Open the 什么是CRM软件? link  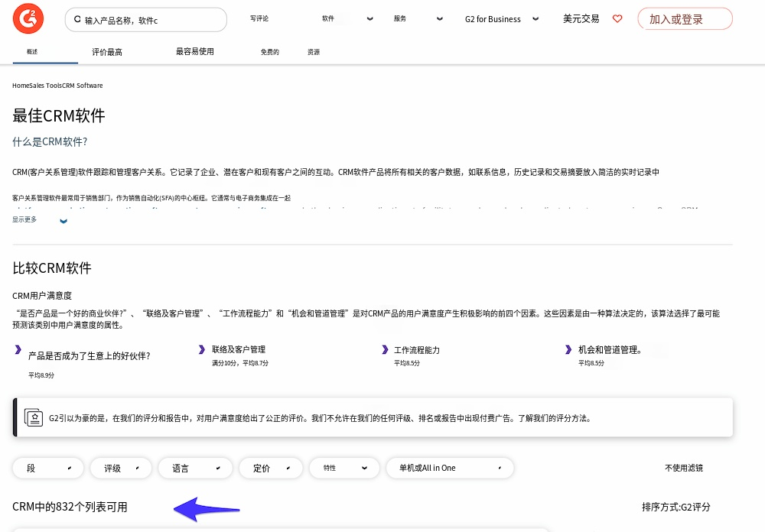pos(50,142)
